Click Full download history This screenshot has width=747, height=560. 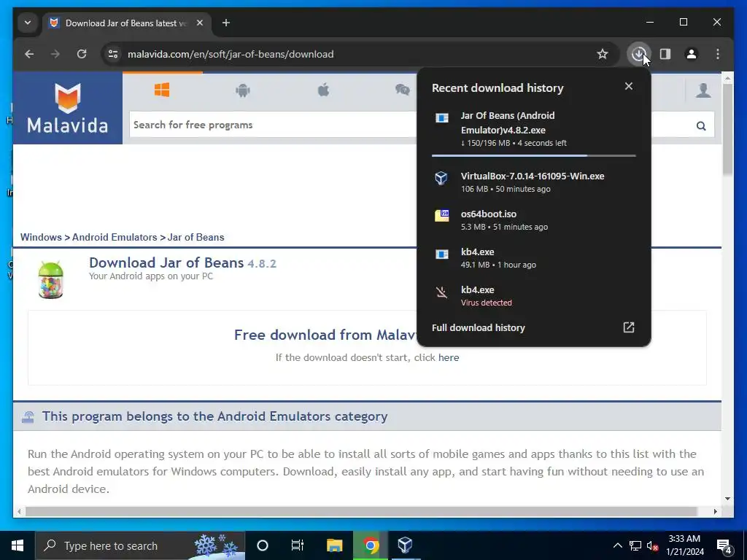(x=478, y=327)
